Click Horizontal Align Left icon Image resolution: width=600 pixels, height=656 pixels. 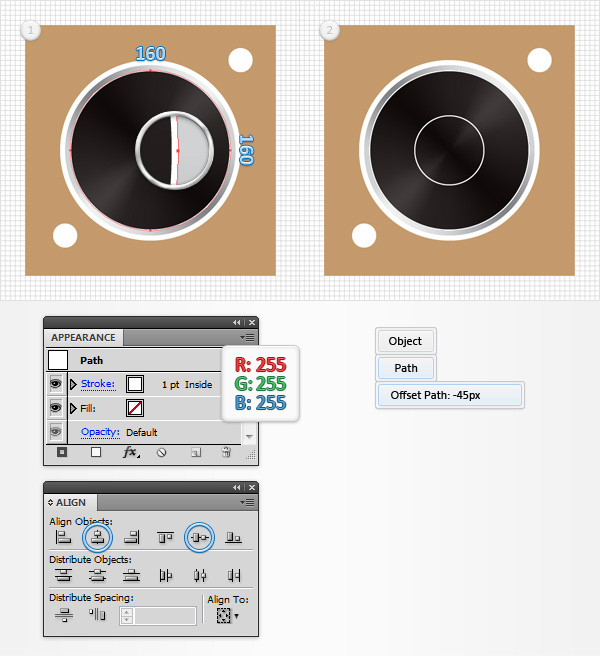point(63,537)
